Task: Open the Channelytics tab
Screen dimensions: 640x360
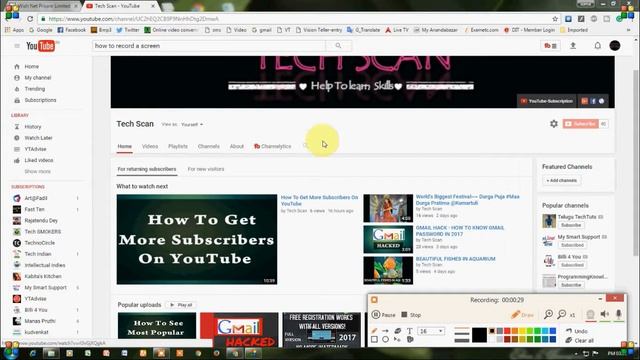Action: pos(273,146)
